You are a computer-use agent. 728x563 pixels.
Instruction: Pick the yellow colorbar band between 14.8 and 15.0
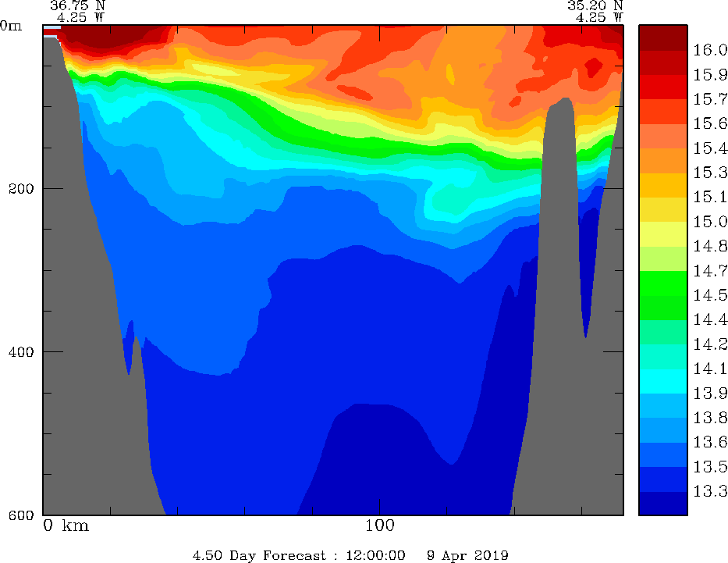pos(663,234)
